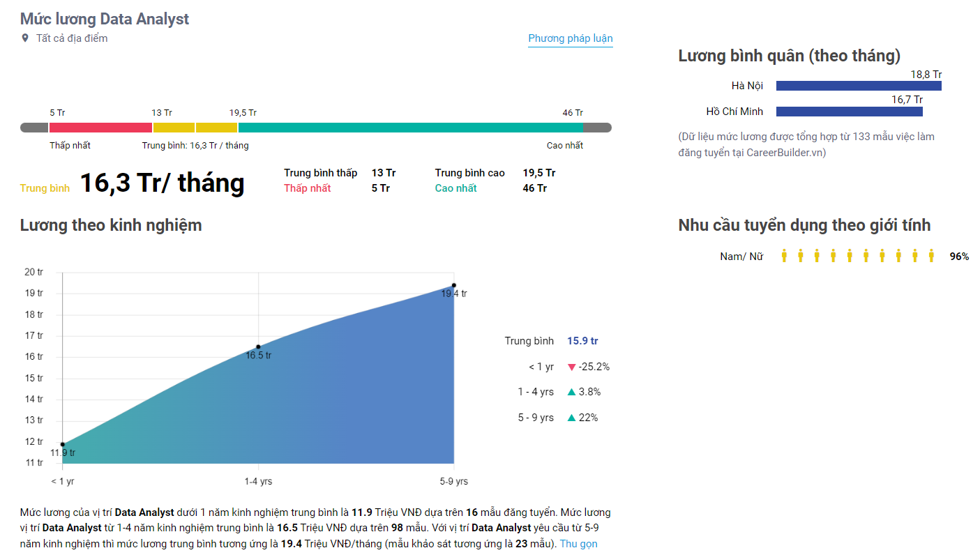Click the Hà Nội salary bar
This screenshot has width=980, height=555.
pyautogui.click(x=859, y=86)
